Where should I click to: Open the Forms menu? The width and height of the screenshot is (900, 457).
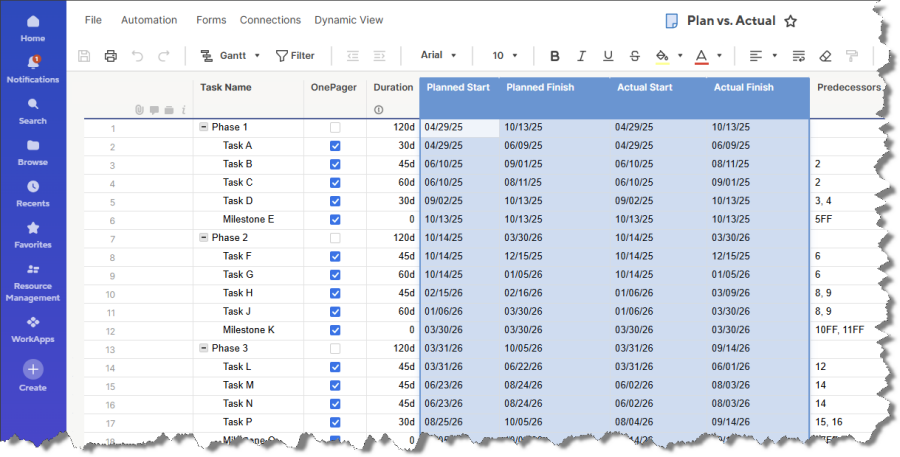click(211, 20)
